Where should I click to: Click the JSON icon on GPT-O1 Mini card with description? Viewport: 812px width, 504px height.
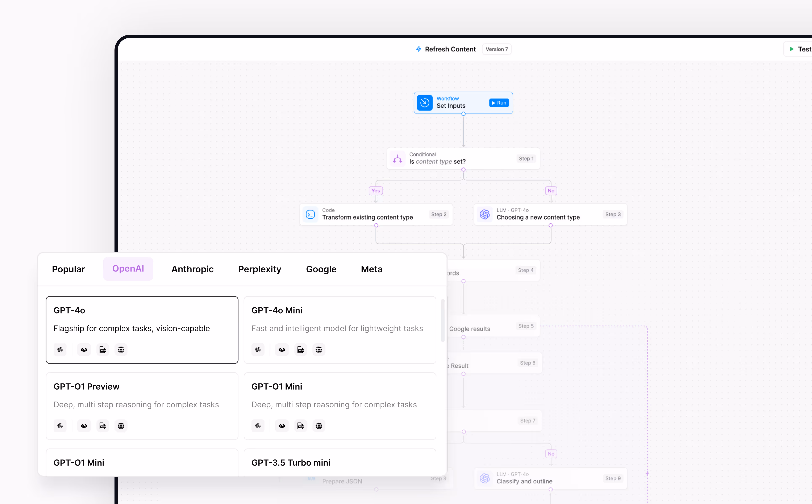tap(300, 426)
